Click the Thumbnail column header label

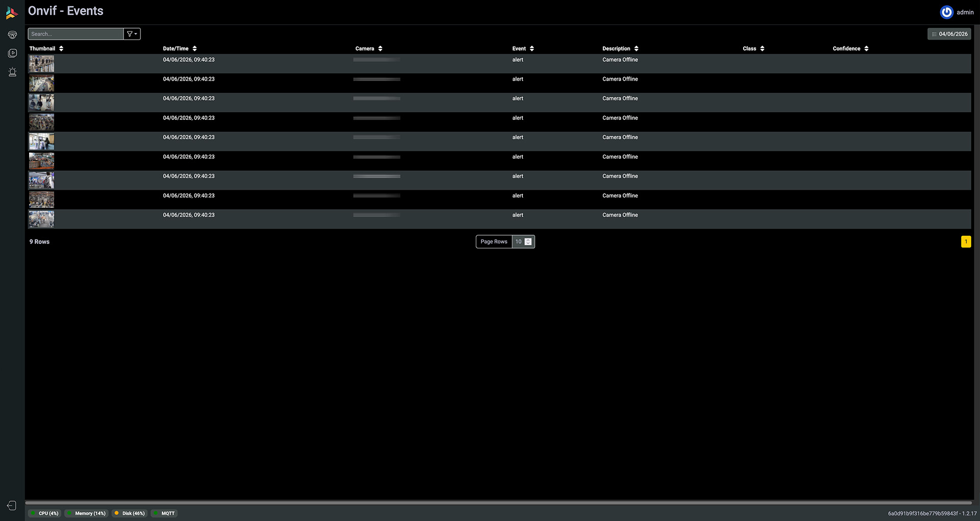pos(42,48)
